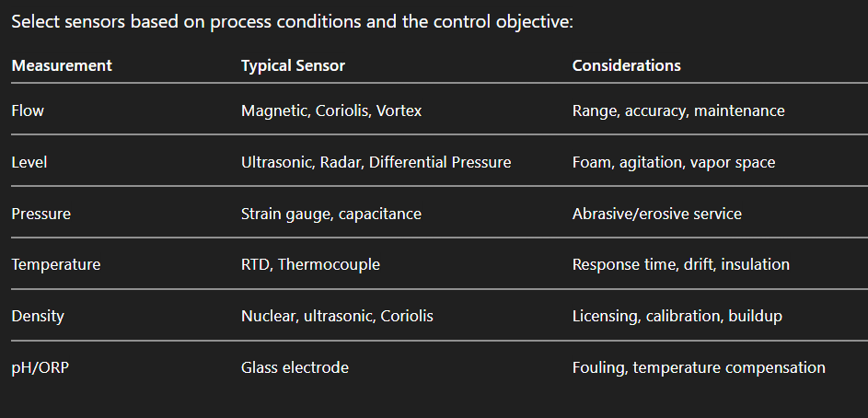Viewport: 868px width, 418px height.
Task: Click 'Magnetic, Coriolis, Vortex' sensor cell
Action: 331,110
